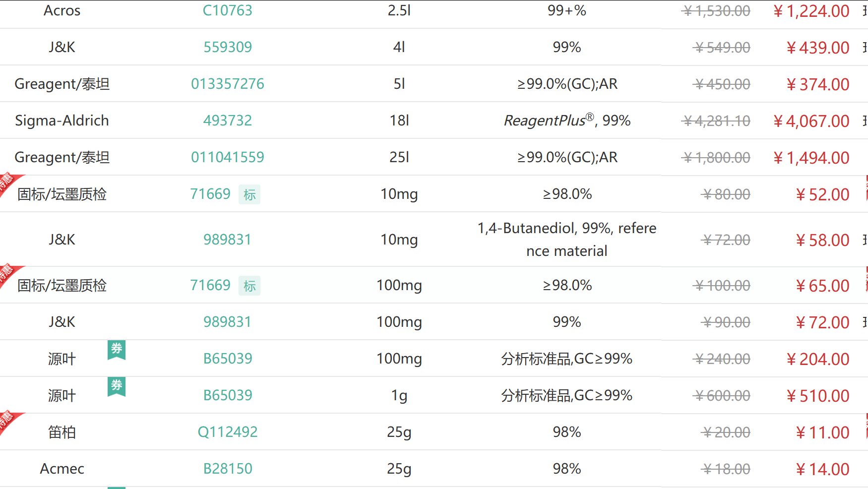868x489 pixels.
Task: Open product code 71669 in the 10mg row
Action: pyautogui.click(x=210, y=194)
